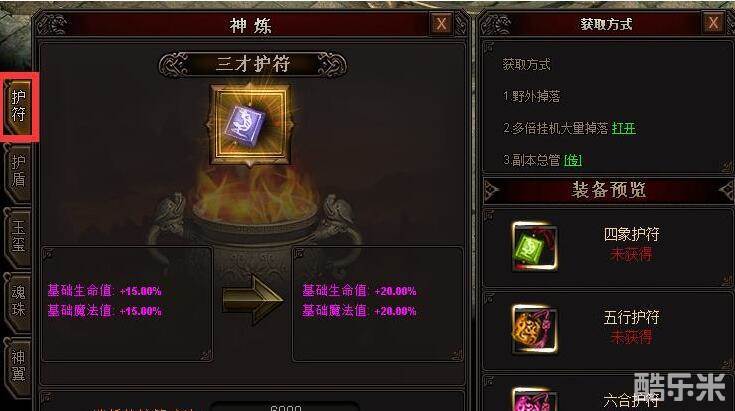Click the 6000 value field at bottom

tap(285, 407)
